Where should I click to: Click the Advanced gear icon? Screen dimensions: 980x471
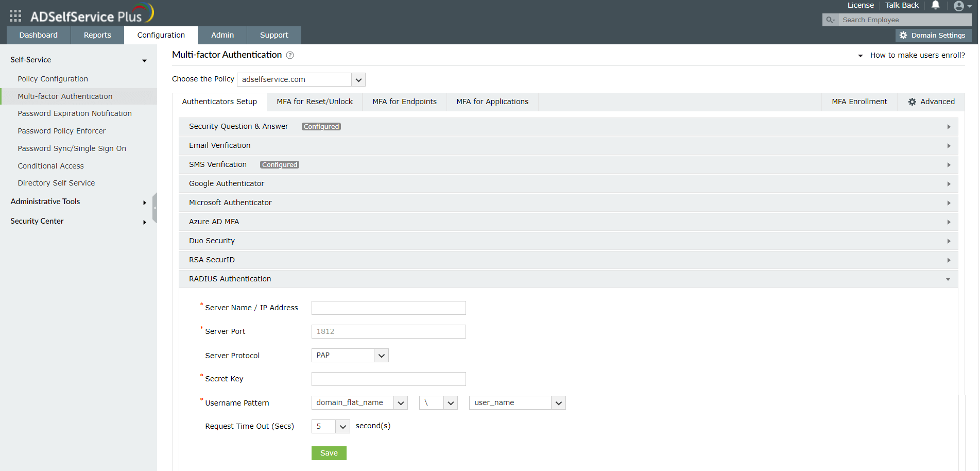[x=912, y=102]
